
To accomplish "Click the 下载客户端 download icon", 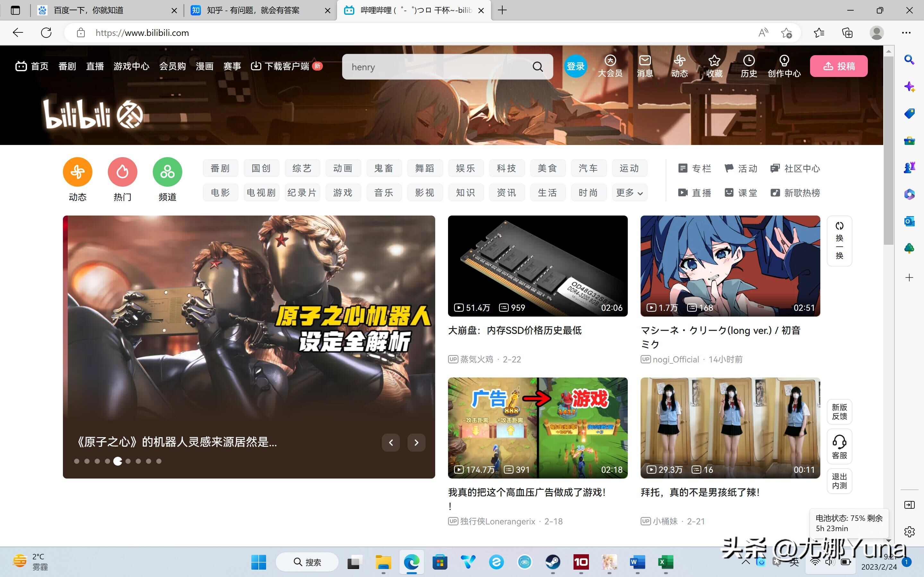I will (255, 66).
